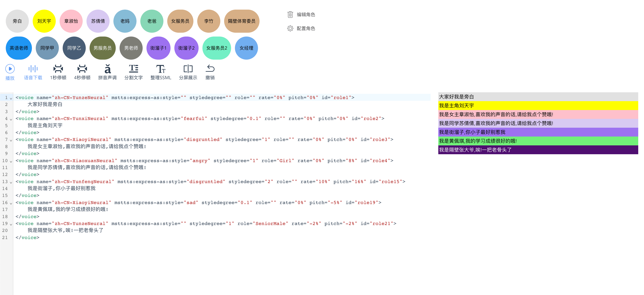Click the 女经理 role avatar
The image size is (644, 295).
(x=246, y=48)
